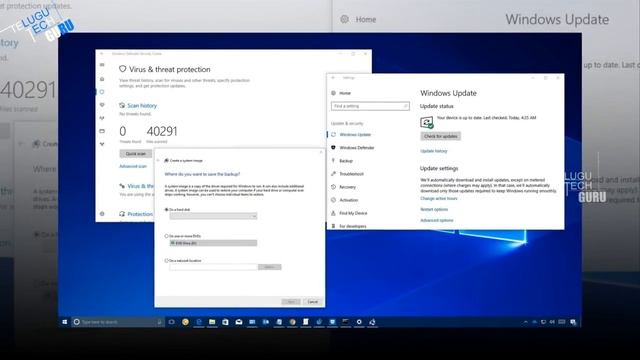Click the network location path field
The width and height of the screenshot is (640, 360).
pyautogui.click(x=213, y=267)
